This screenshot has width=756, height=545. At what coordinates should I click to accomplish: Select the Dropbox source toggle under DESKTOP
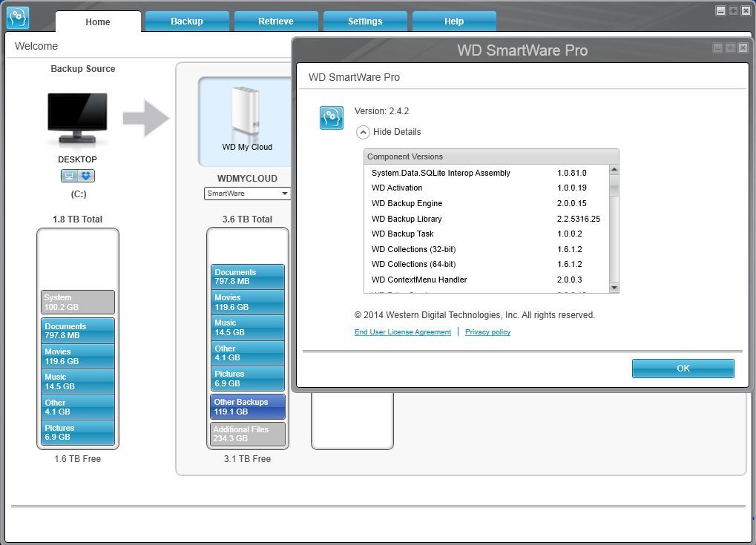click(86, 176)
